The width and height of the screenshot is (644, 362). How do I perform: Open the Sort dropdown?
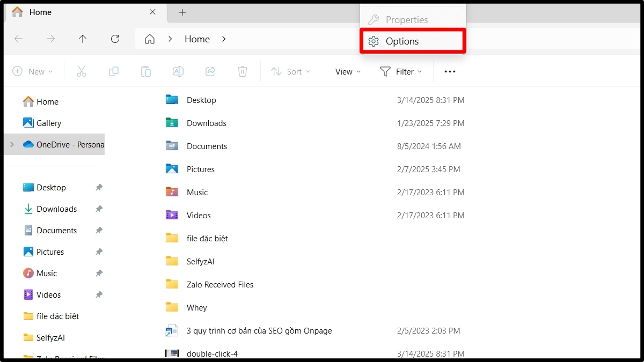point(291,71)
